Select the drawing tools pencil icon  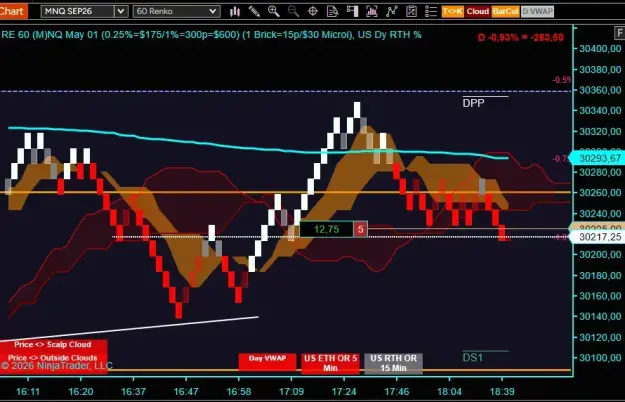[x=254, y=12]
